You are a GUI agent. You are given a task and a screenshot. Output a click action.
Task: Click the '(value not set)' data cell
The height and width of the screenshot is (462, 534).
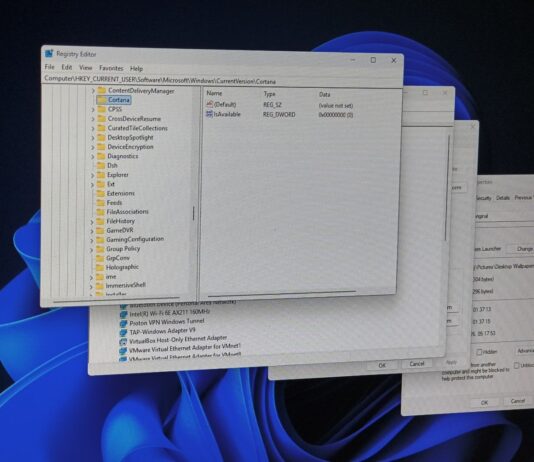(x=336, y=106)
